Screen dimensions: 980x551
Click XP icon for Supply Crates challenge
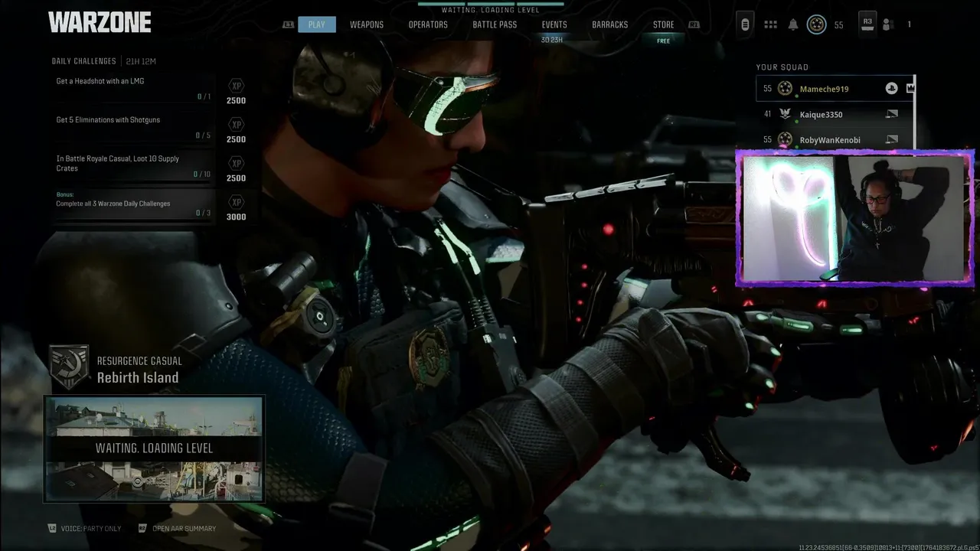click(237, 163)
